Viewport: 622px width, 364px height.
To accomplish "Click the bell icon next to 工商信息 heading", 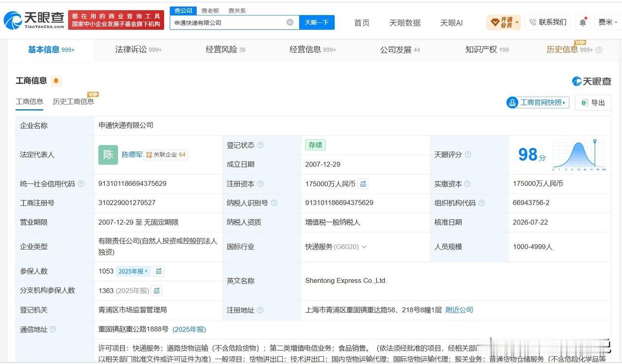I will point(56,81).
